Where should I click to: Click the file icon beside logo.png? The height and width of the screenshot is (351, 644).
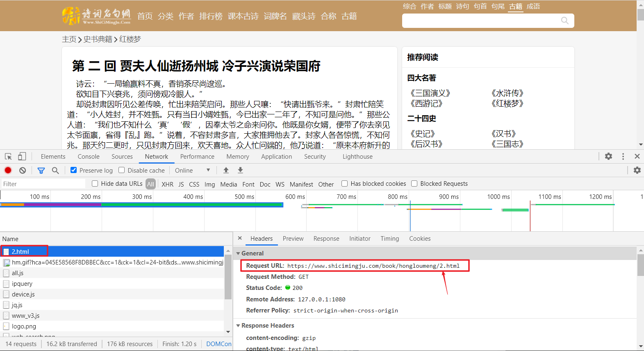pyautogui.click(x=6, y=326)
